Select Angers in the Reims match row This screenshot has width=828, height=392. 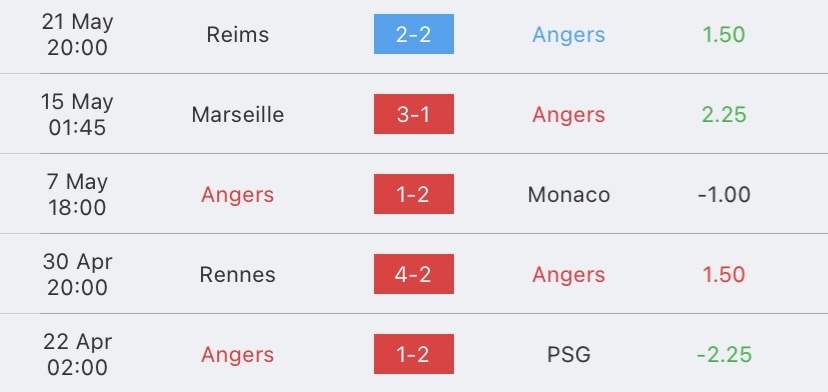tap(569, 35)
